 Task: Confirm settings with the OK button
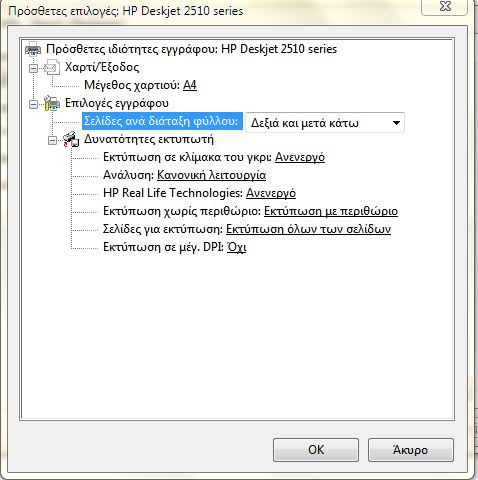[316, 450]
